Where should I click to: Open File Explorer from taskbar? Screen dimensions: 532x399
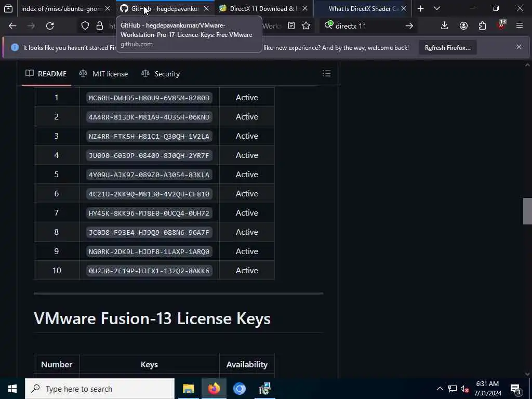pos(188,389)
